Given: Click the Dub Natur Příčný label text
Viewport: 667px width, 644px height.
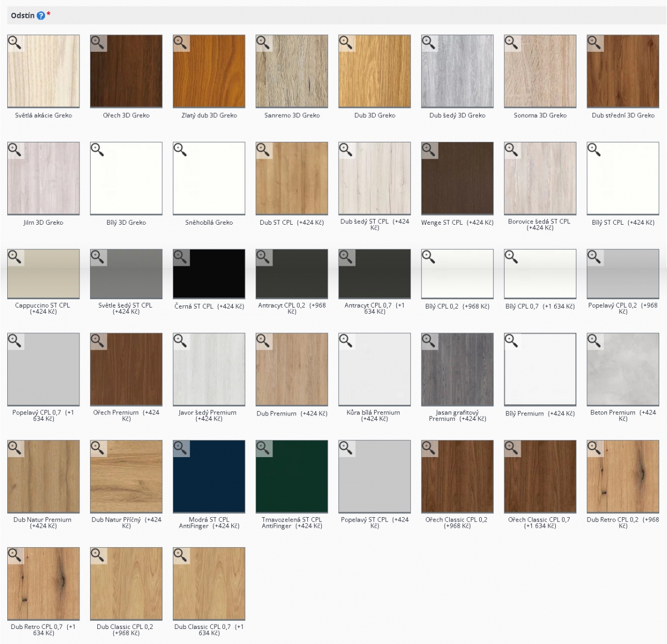Looking at the screenshot, I should 126,522.
